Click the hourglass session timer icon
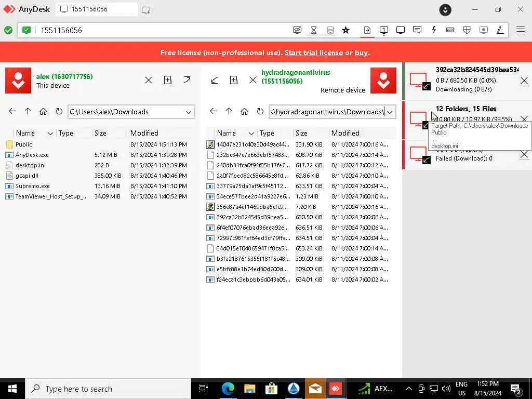This screenshot has width=532, height=399. [314, 30]
